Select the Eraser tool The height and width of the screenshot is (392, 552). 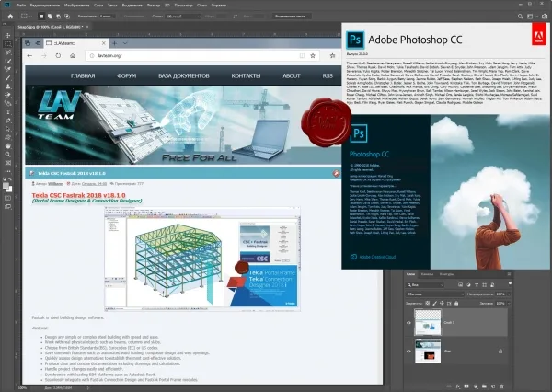[x=7, y=95]
